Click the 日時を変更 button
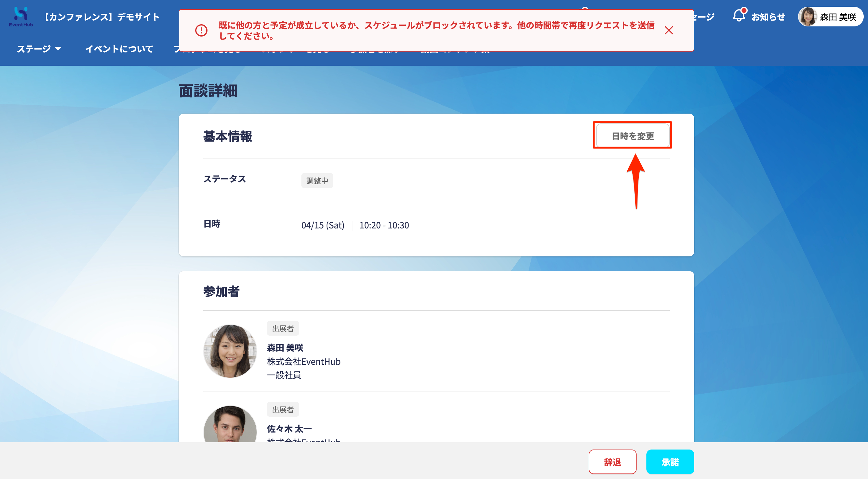868x479 pixels. pyautogui.click(x=633, y=136)
